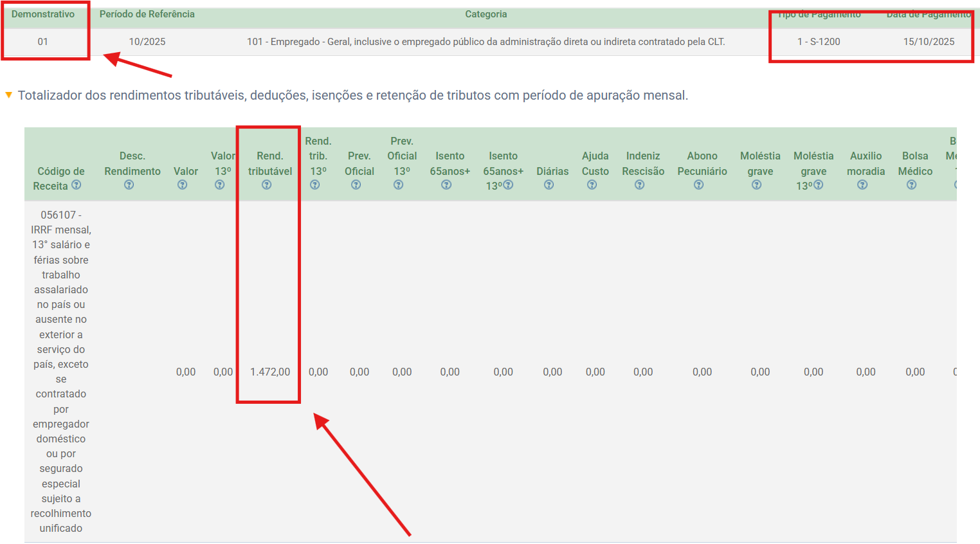Show help for Moléstia grave column

(x=757, y=185)
